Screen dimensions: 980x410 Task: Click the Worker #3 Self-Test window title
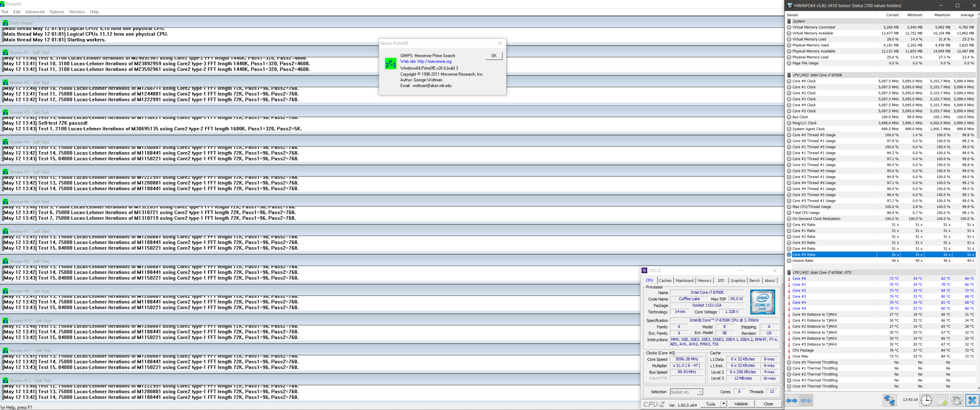click(x=29, y=113)
